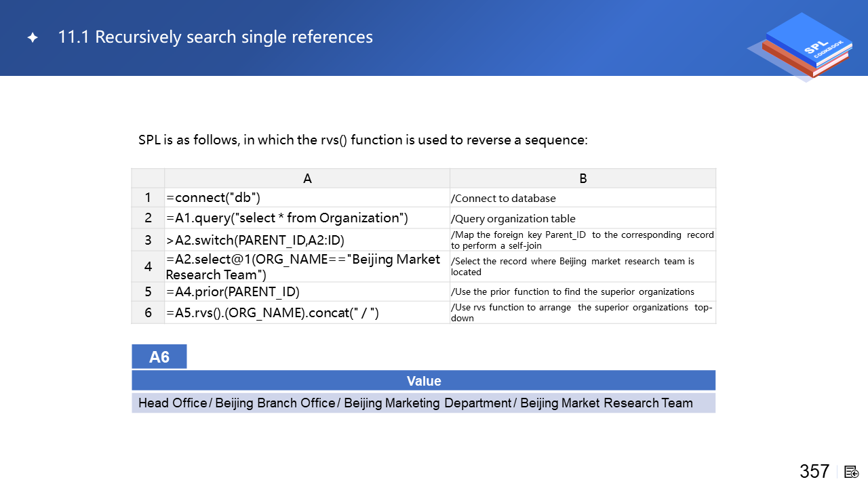Click the '/Query organization table' comment cell
Viewport: 868px width, 488px height.
(x=583, y=218)
